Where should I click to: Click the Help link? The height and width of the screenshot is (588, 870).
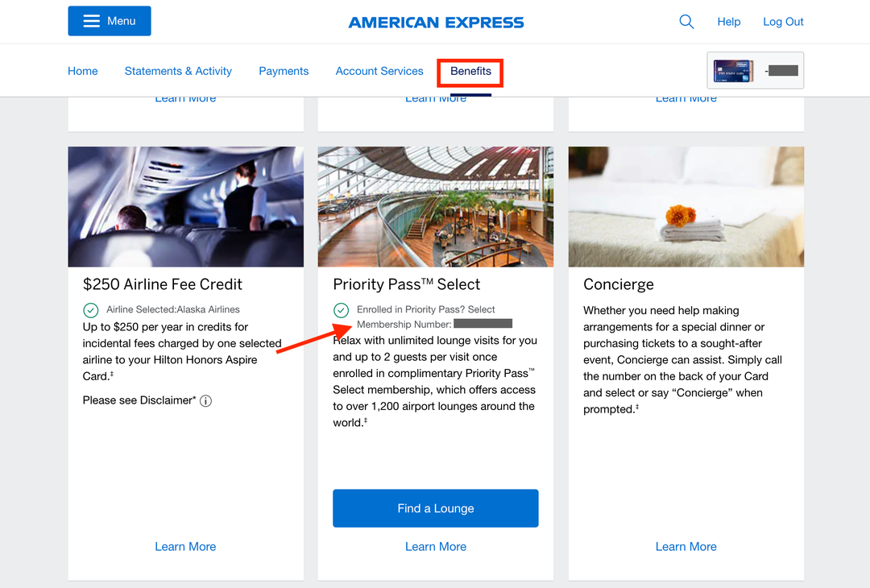(729, 22)
